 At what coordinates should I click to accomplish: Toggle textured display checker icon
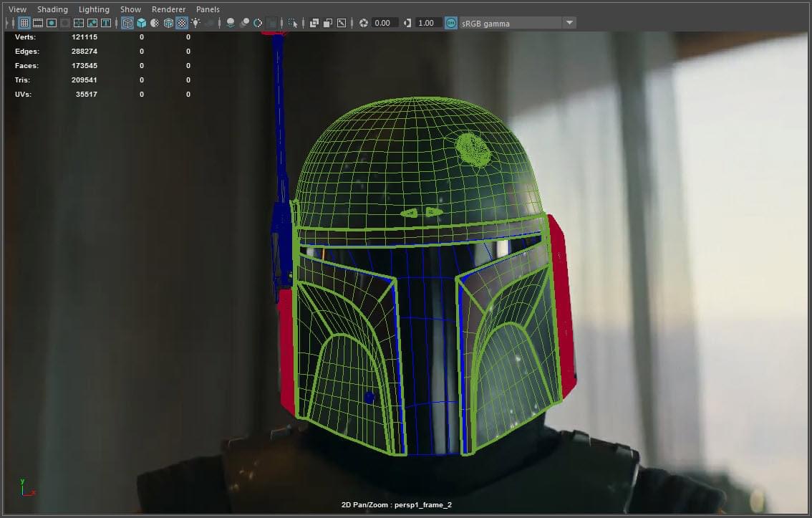tap(182, 23)
